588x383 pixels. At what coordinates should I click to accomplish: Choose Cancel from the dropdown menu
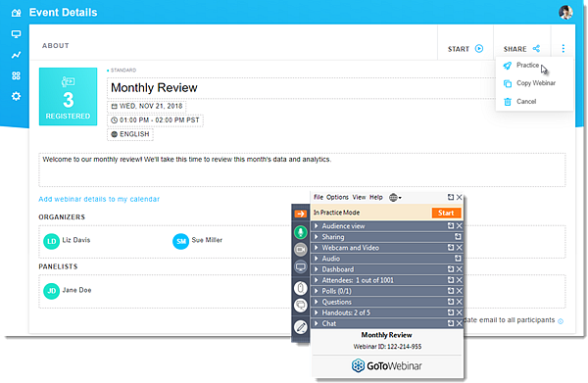pyautogui.click(x=519, y=102)
